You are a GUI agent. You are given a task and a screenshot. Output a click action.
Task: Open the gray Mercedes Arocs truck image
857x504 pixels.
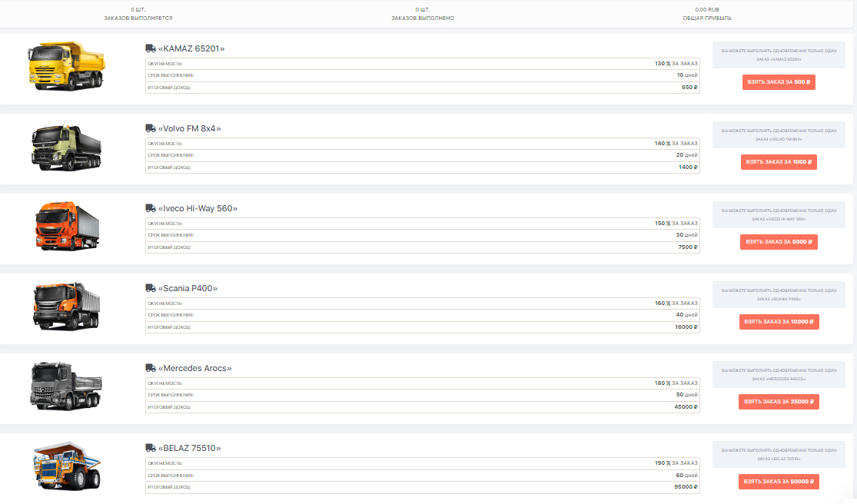point(66,386)
